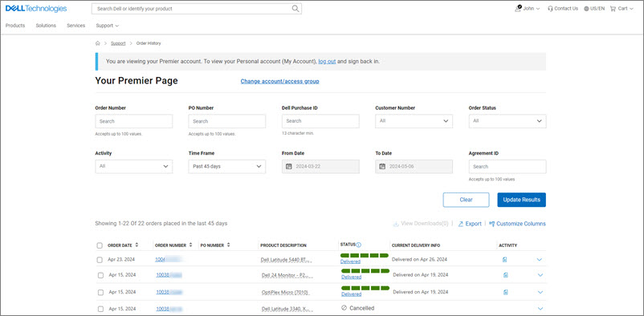Expand the Apr 23 order row chevron
This screenshot has width=644, height=316.
[x=540, y=259]
